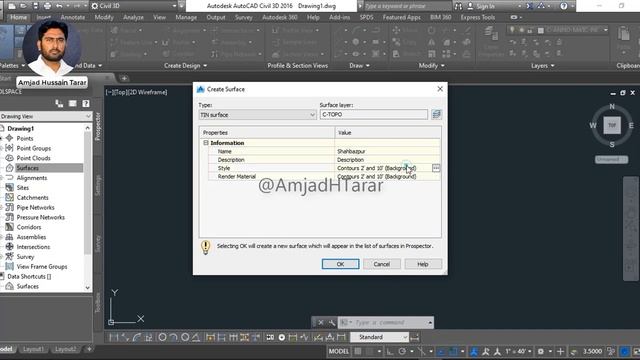Open Help from the Create Surface dialog

coord(423,264)
